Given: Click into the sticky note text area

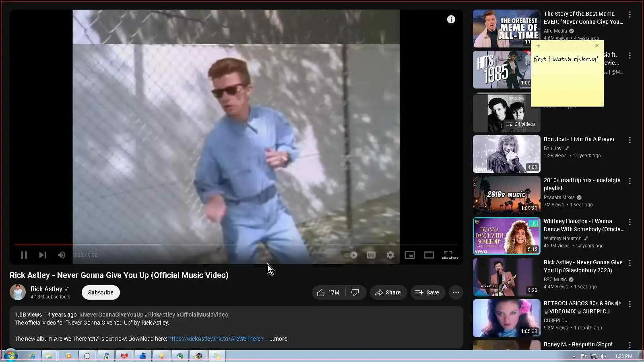Looking at the screenshot, I should [x=568, y=78].
